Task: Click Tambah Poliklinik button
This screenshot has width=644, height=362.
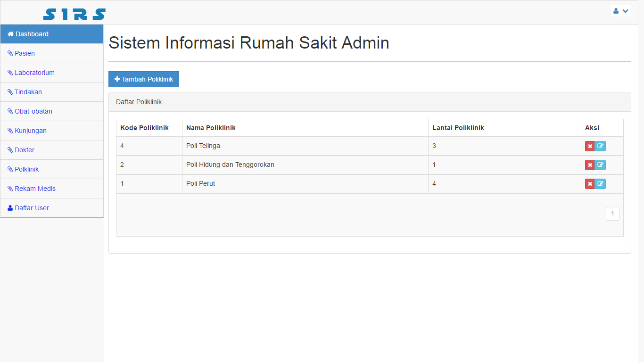Action: pos(144,79)
